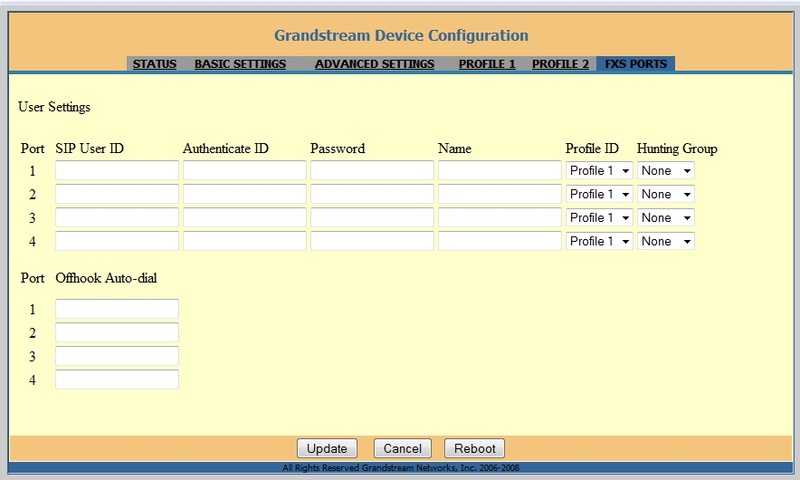Focus Name field for port 1
The width and height of the screenshot is (800, 480).
click(x=499, y=170)
